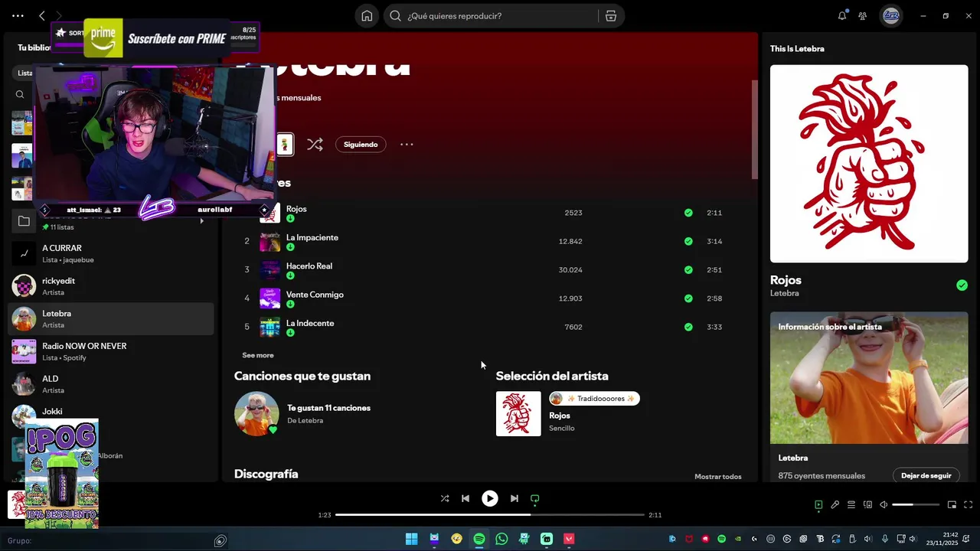This screenshot has width=980, height=551.
Task: Toggle saved check beside Rojos in sidebar
Action: point(962,285)
